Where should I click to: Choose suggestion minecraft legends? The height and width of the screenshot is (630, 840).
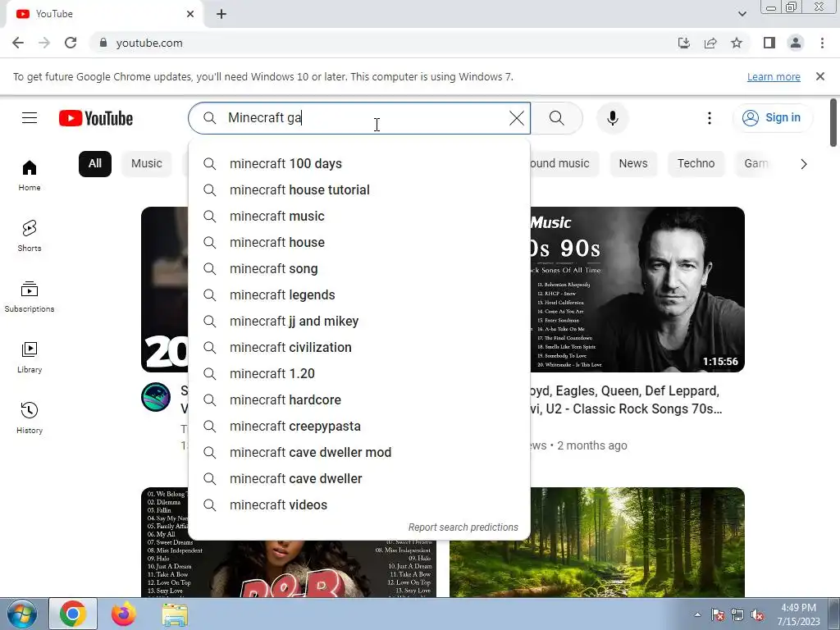(359, 294)
